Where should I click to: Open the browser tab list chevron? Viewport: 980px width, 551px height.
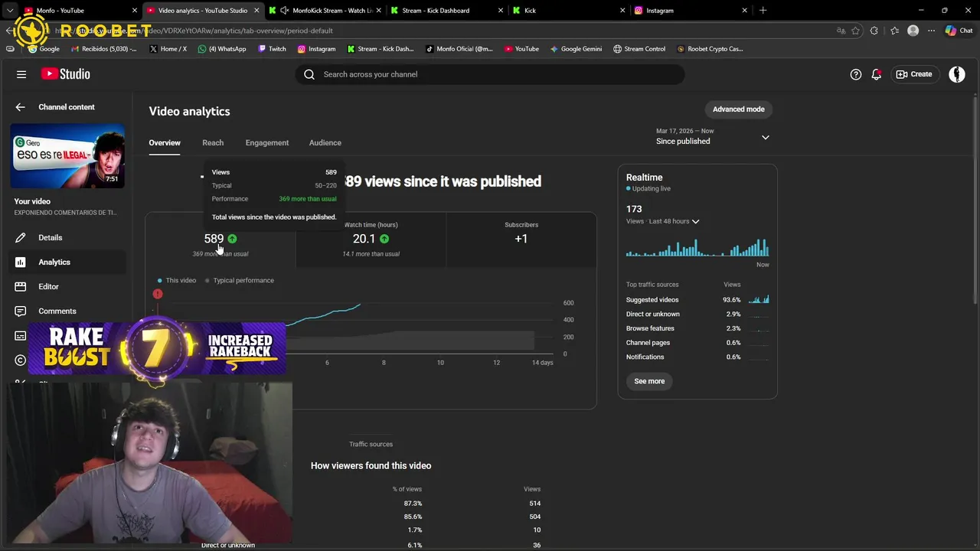[10, 11]
